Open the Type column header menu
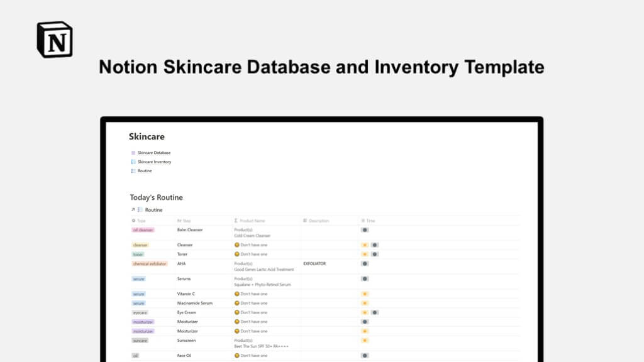Screen dimensions: 644x362 click(x=139, y=221)
